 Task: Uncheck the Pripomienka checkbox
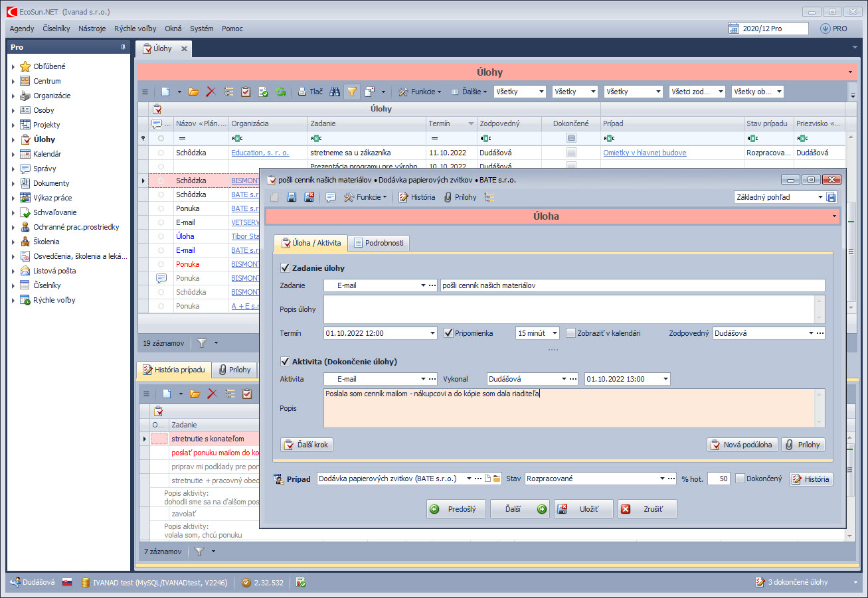coord(448,333)
